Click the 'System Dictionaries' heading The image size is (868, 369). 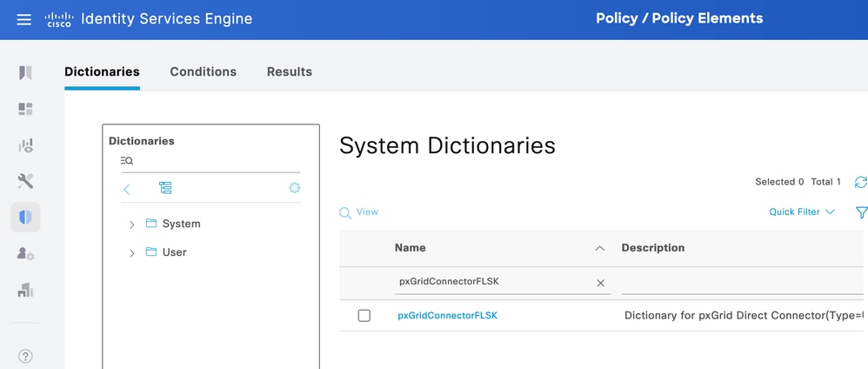click(x=447, y=145)
